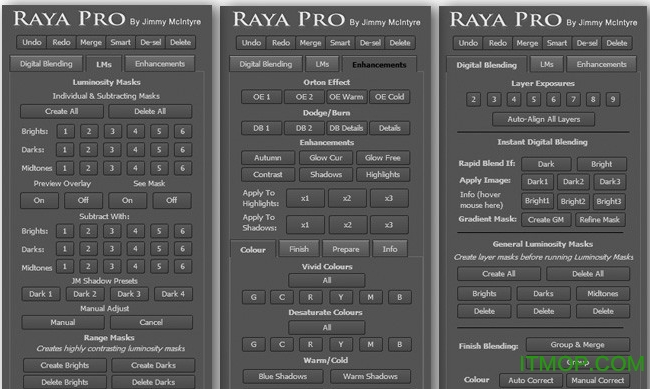Click the Manual adjust button
This screenshot has width=650, height=389.
click(63, 322)
